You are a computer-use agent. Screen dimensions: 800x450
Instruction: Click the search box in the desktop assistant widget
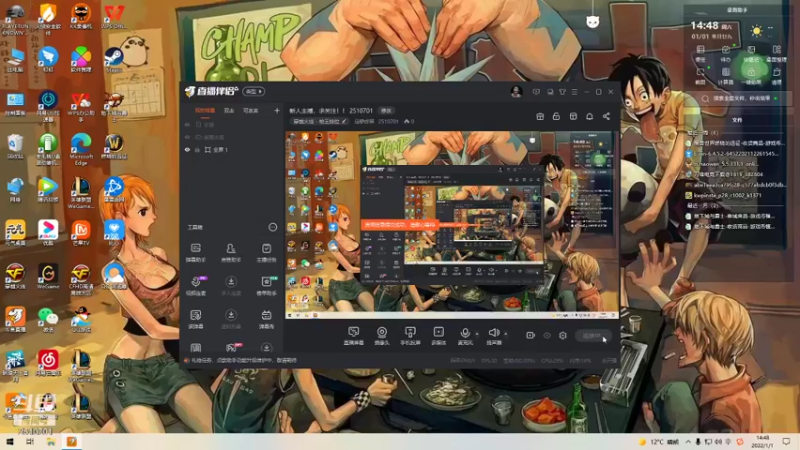click(x=739, y=98)
